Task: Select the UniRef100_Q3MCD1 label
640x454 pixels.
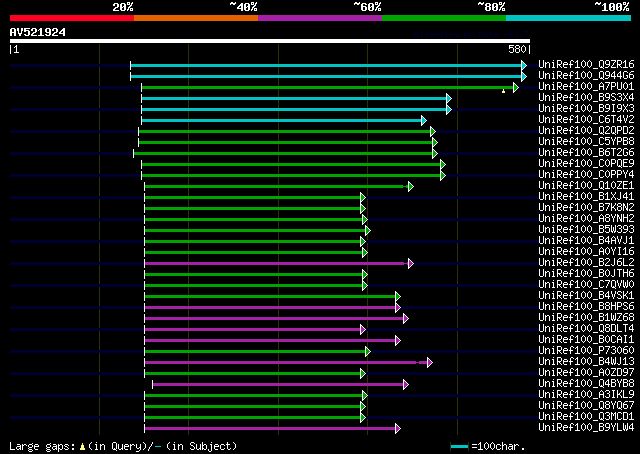Action: coord(586,417)
